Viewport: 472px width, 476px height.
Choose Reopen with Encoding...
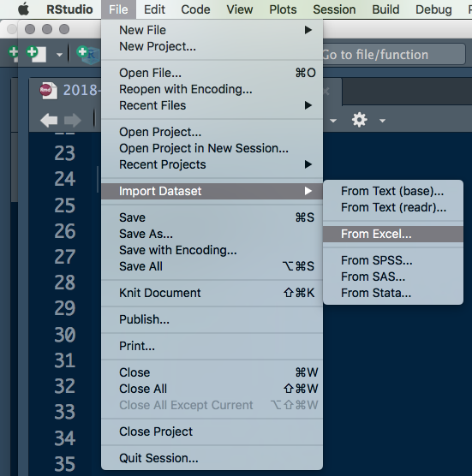pos(212,89)
